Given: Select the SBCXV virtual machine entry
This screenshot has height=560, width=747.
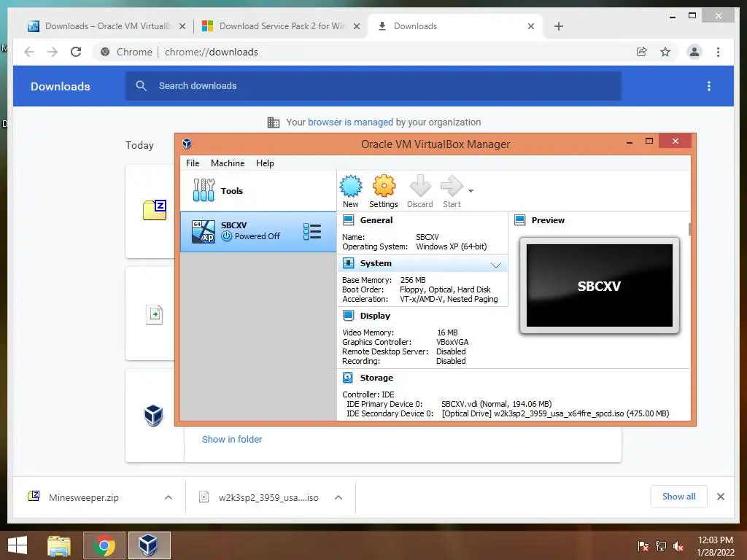Looking at the screenshot, I should point(258,231).
